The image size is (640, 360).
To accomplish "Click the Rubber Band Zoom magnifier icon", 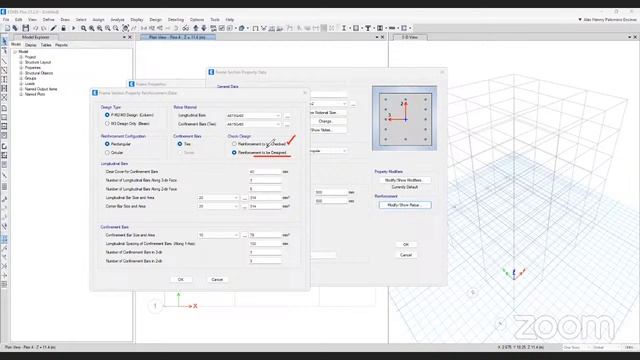I will [83, 28].
